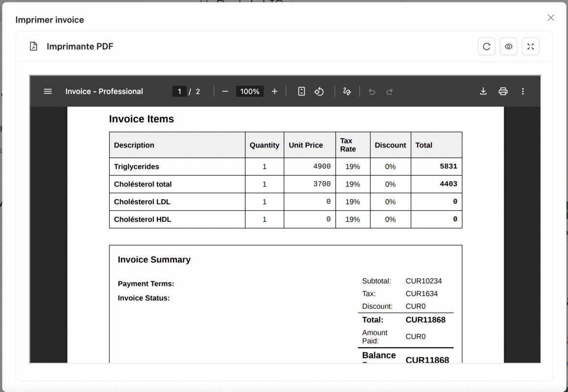This screenshot has width=568, height=392.
Task: Click the bold Total value CUR11868
Action: 426,319
